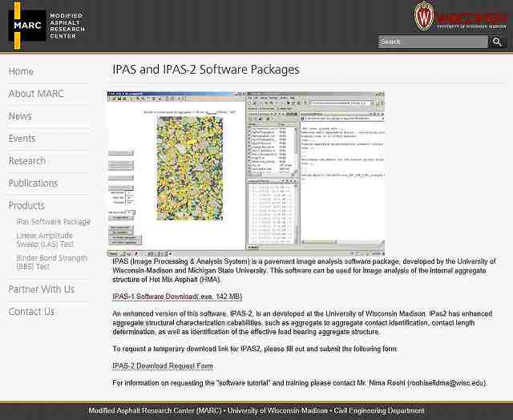Image resolution: width=513 pixels, height=420 pixels.
Task: Open IPas Software Package submenu link
Action: (x=54, y=221)
